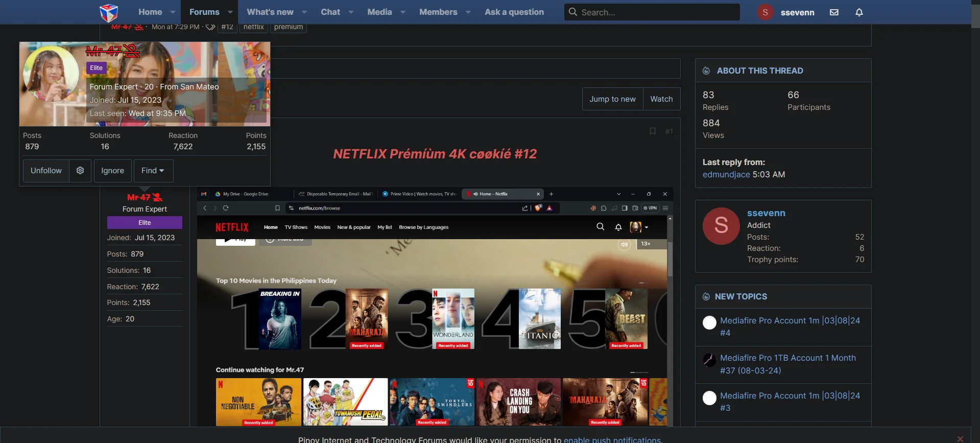980x443 pixels.
Task: Click the Elite user banner in sidebar
Action: coord(145,223)
